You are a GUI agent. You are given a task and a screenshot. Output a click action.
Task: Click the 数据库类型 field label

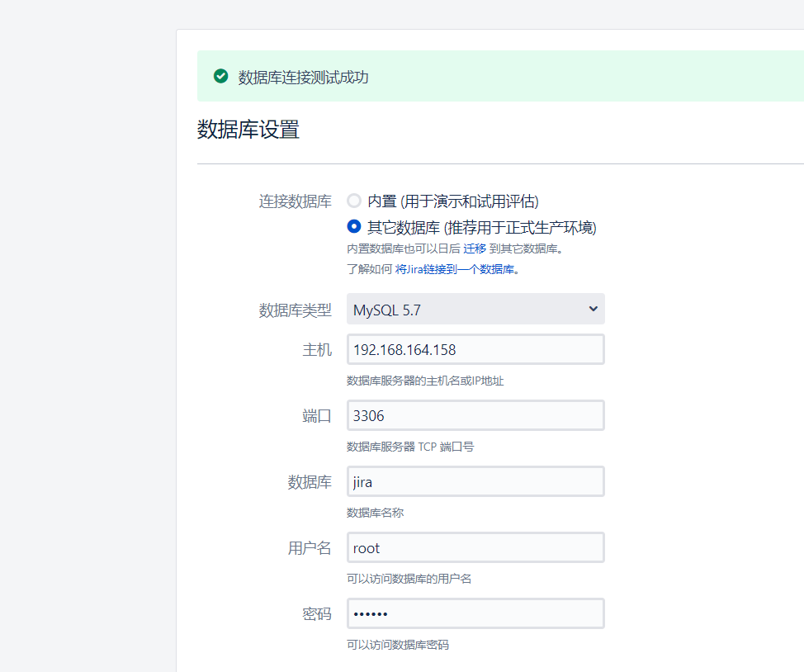pos(295,310)
